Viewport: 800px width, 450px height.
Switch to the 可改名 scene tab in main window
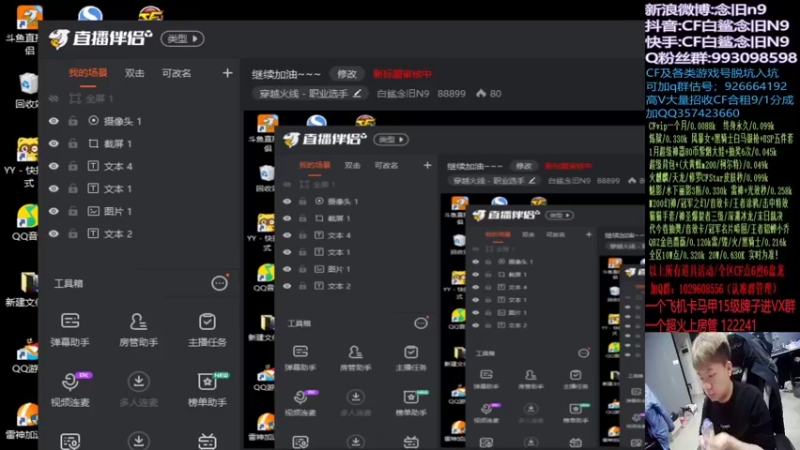[x=177, y=73]
